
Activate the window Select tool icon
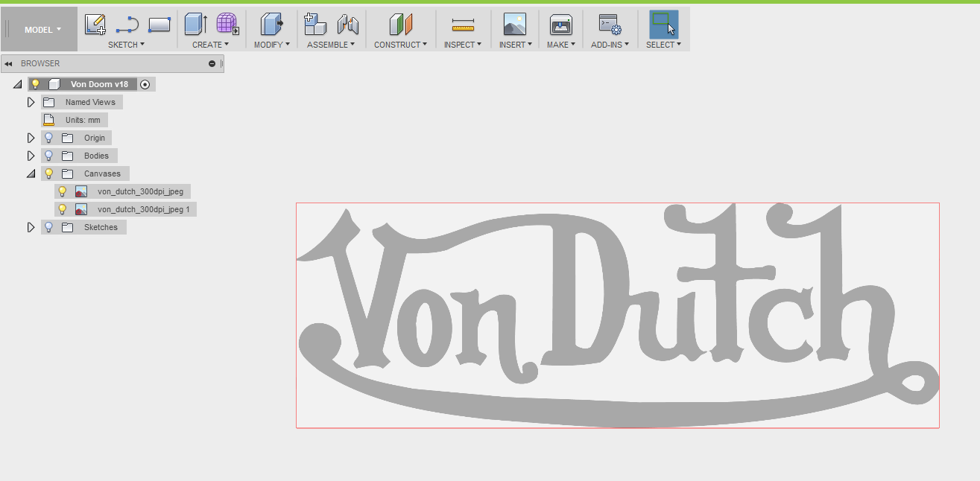click(x=663, y=25)
